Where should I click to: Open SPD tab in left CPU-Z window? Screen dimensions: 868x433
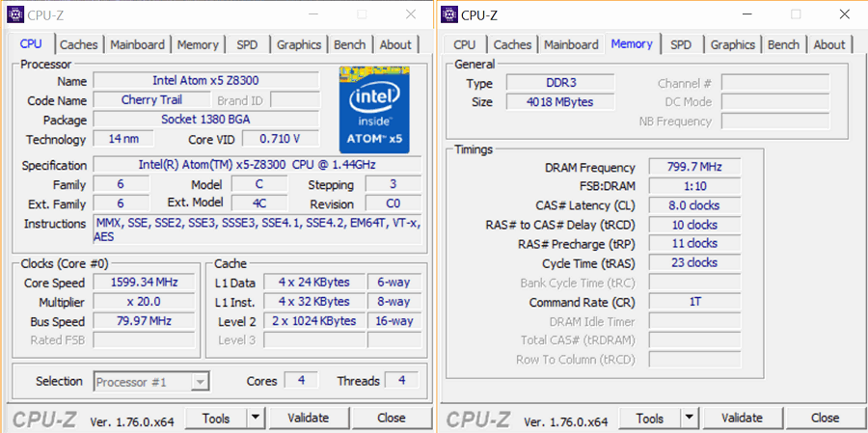tap(247, 45)
